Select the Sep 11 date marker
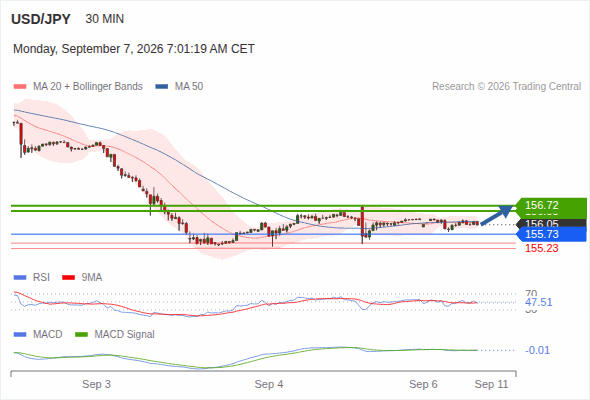590x400 pixels. click(x=491, y=384)
